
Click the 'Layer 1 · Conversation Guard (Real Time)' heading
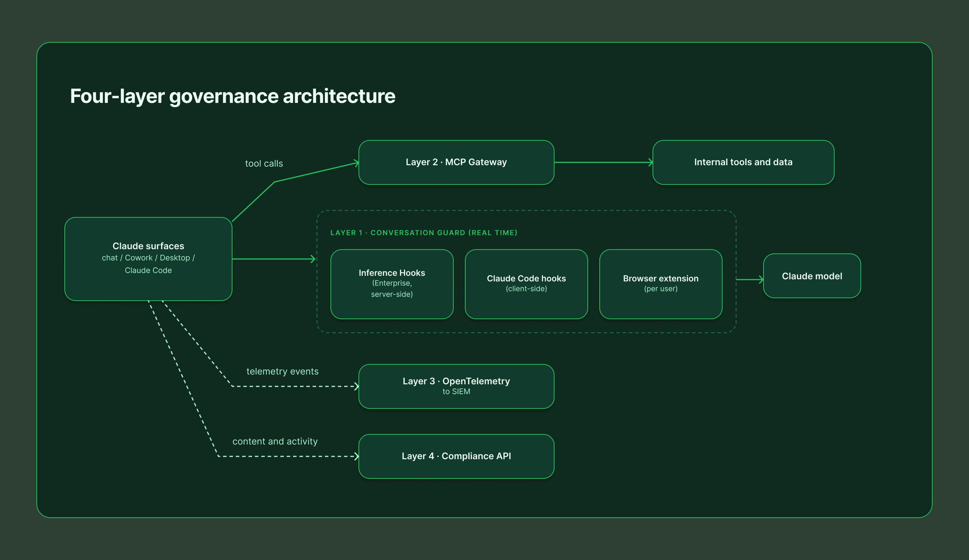tap(424, 233)
